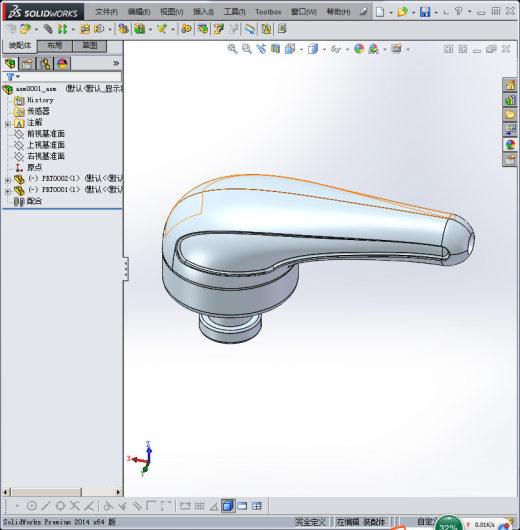520x530 pixels.
Task: Expand the PRT0002<1> component node
Action: pyautogui.click(x=8, y=180)
